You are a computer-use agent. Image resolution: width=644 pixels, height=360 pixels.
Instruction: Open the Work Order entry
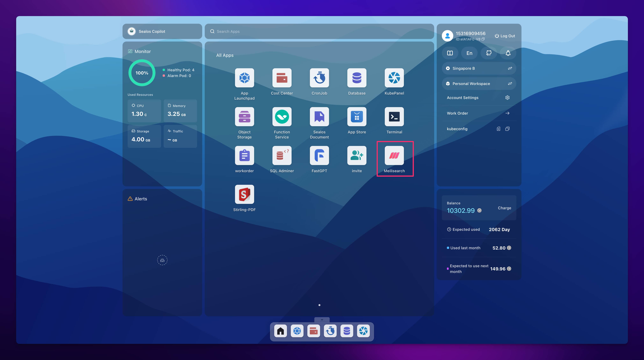tap(479, 113)
